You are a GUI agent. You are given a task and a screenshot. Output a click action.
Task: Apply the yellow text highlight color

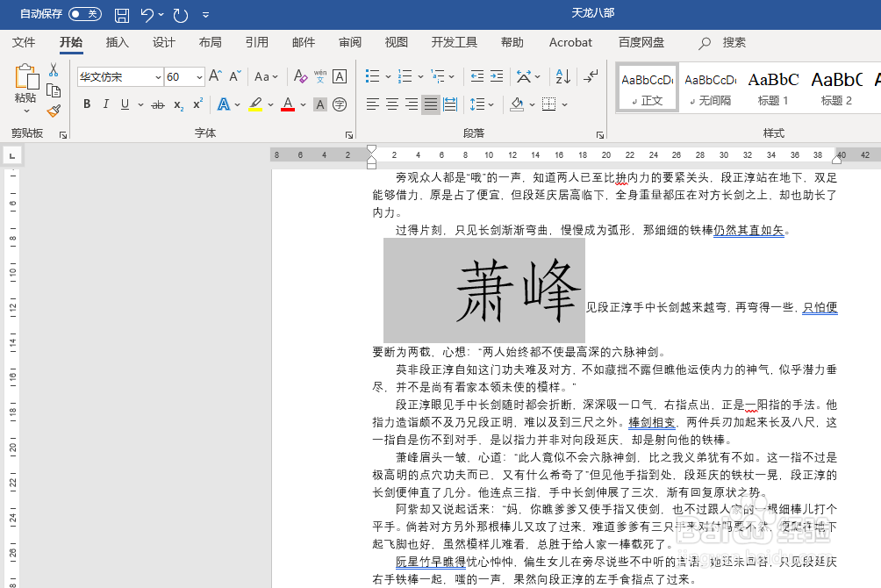255,104
